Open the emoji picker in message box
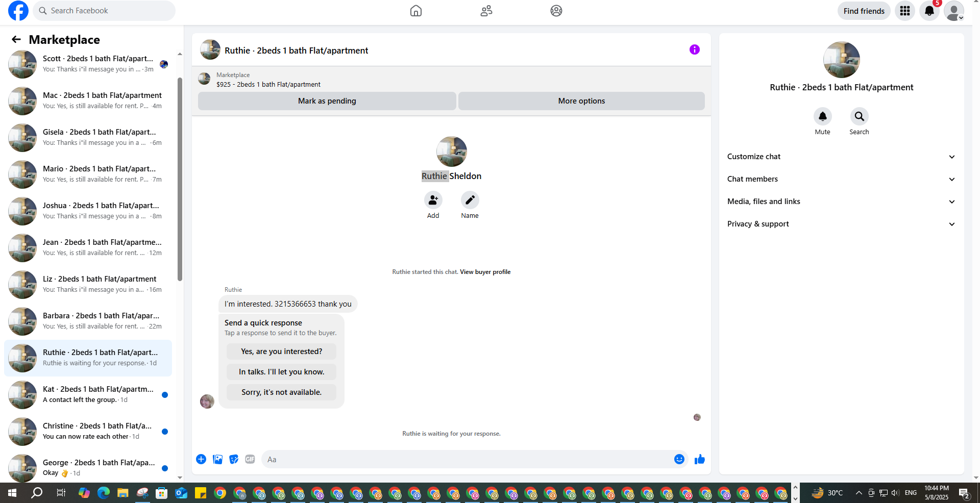The width and height of the screenshot is (980, 503). (679, 459)
